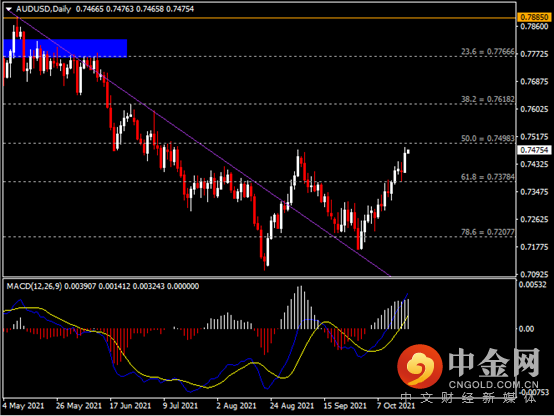Click the AUDUSD,Daily chart title
This screenshot has width=554, height=416.
[43, 9]
